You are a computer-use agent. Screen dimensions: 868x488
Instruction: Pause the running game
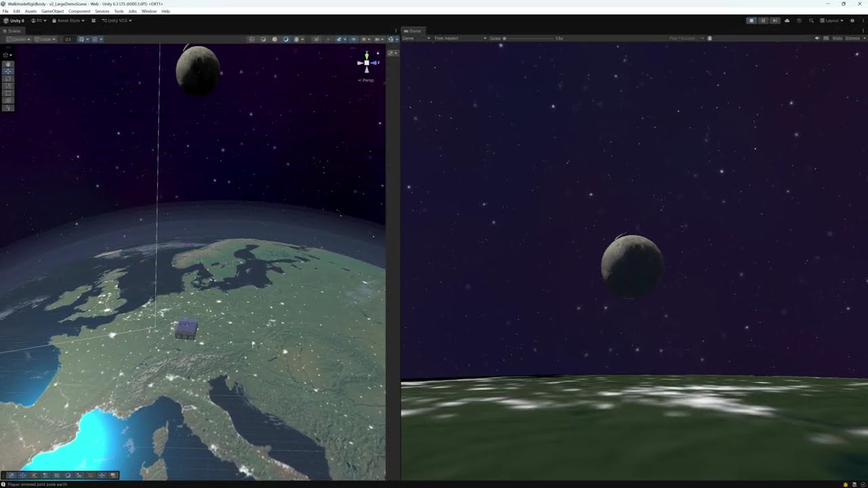(x=763, y=20)
